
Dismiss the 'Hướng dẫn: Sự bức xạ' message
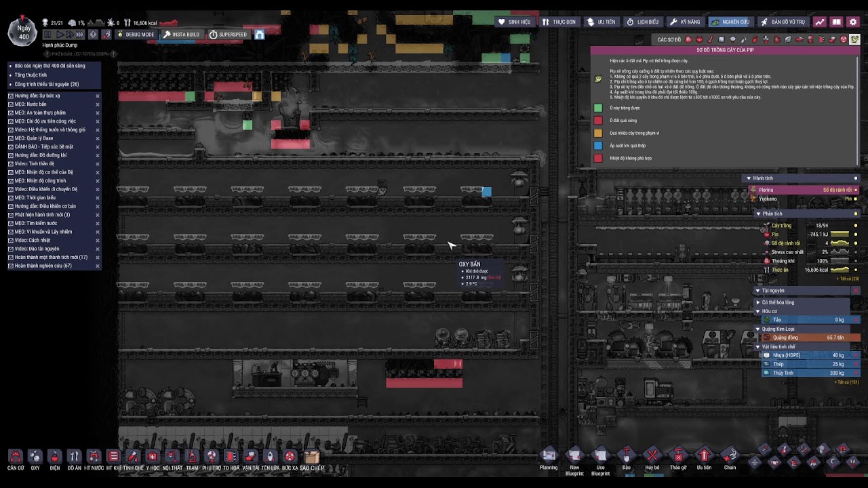point(97,96)
